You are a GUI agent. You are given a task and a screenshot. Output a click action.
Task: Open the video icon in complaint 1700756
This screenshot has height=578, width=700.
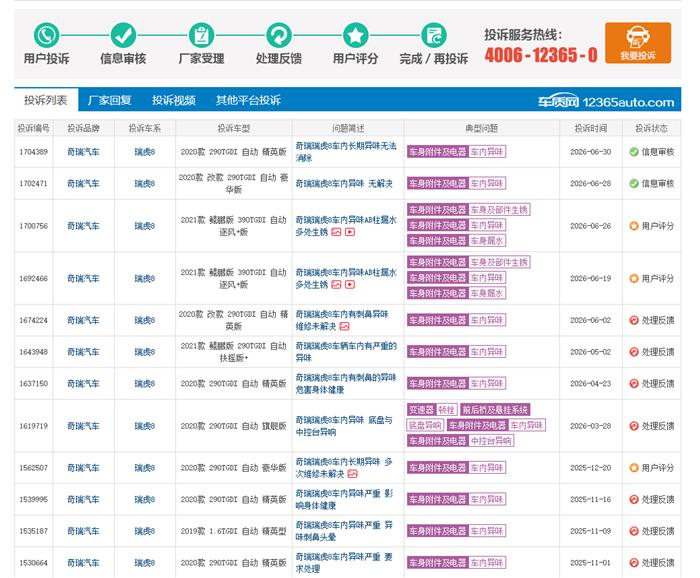pyautogui.click(x=350, y=232)
